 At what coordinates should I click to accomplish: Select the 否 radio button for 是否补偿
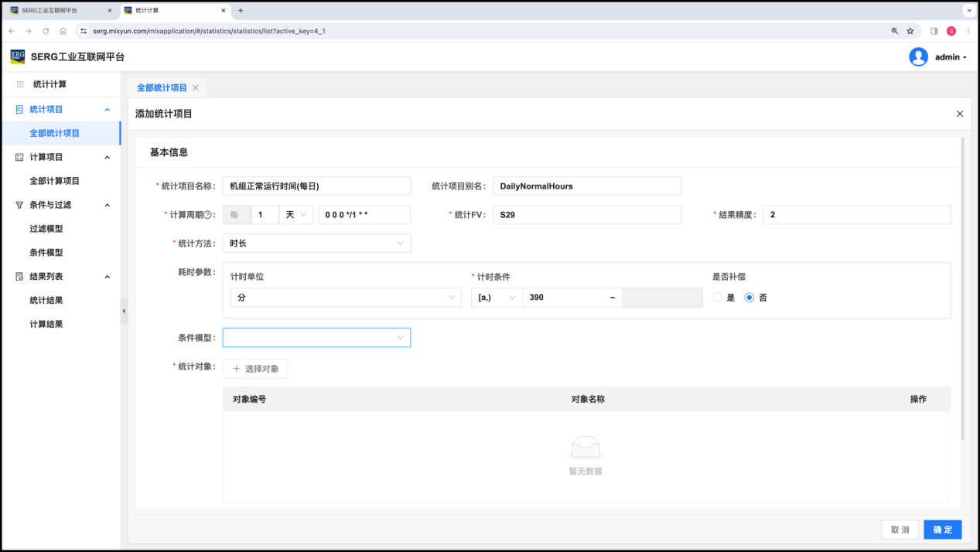point(749,298)
